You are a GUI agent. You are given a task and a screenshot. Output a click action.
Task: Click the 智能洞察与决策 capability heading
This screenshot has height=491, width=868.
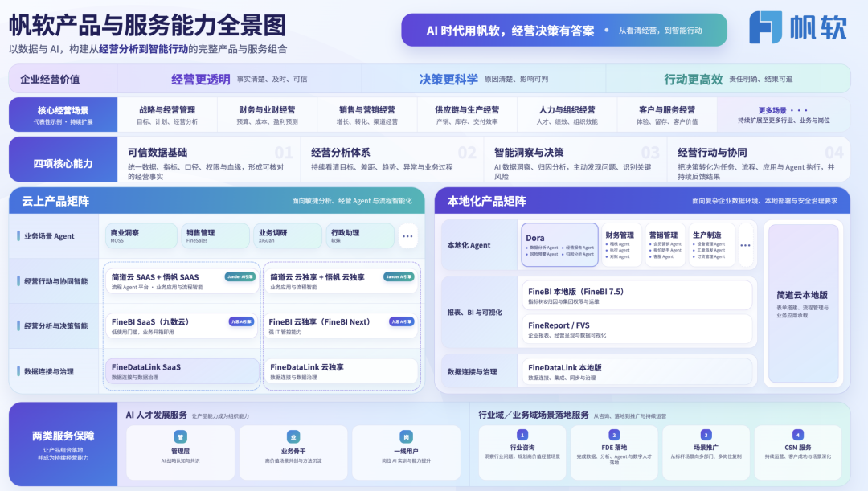tap(529, 152)
